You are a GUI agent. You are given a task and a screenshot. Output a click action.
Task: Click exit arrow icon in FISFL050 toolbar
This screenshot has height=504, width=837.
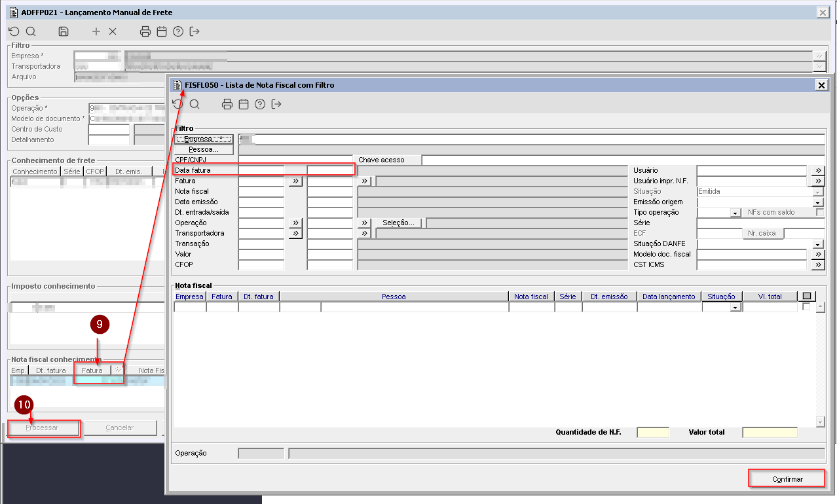point(276,103)
